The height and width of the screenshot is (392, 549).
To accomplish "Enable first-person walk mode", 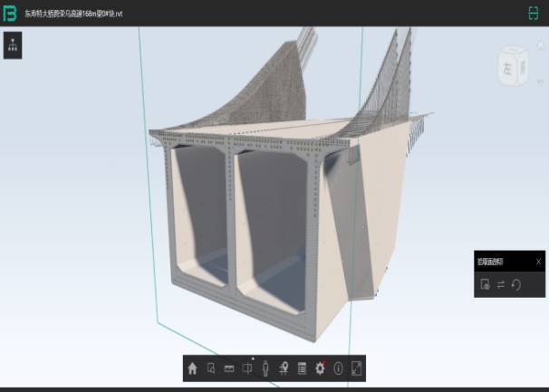I will 265,368.
